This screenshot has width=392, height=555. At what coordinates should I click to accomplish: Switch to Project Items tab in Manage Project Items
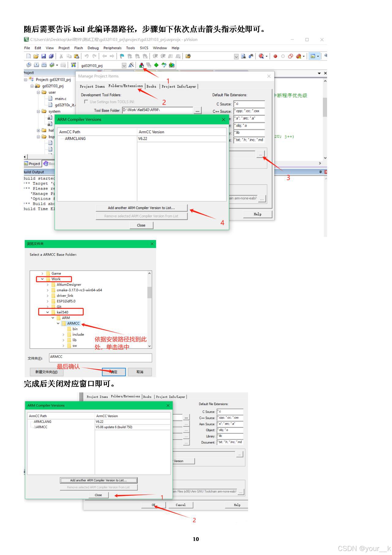[x=92, y=86]
